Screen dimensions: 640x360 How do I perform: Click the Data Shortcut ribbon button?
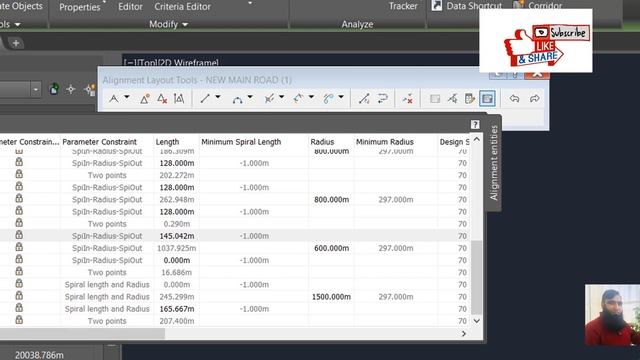tap(467, 6)
